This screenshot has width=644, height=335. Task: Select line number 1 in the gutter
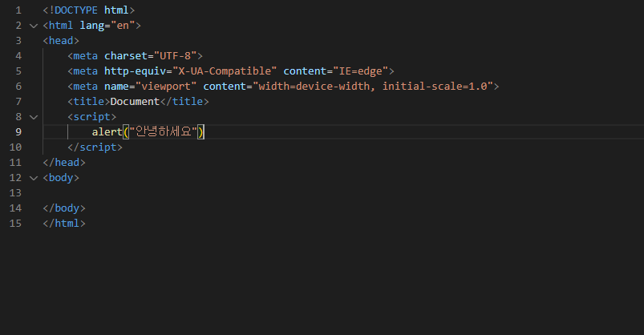coord(18,10)
